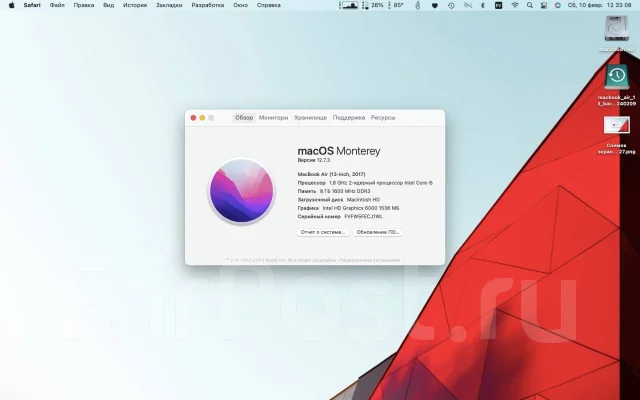Open the Time Machine menu bar icon

(x=451, y=5)
